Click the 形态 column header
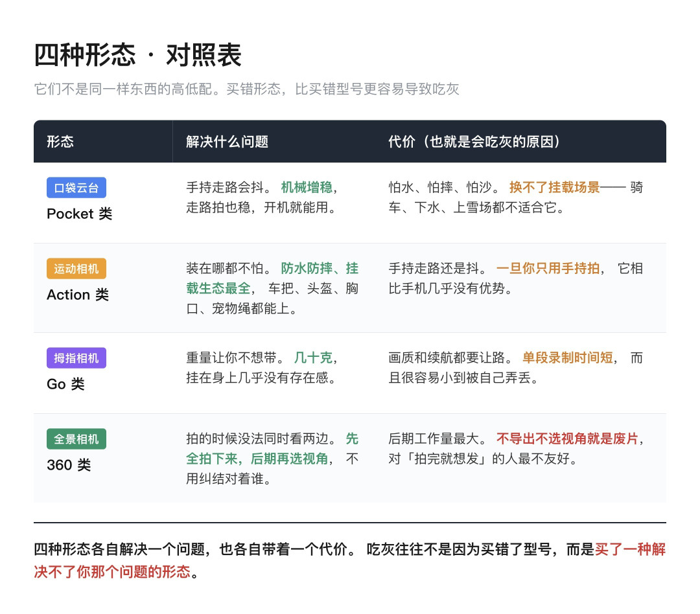 [x=60, y=142]
